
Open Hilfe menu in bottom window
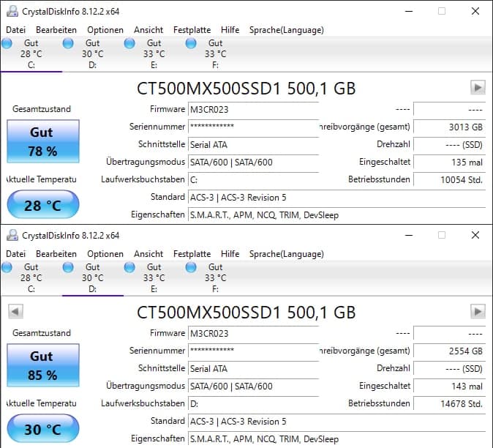(x=230, y=254)
